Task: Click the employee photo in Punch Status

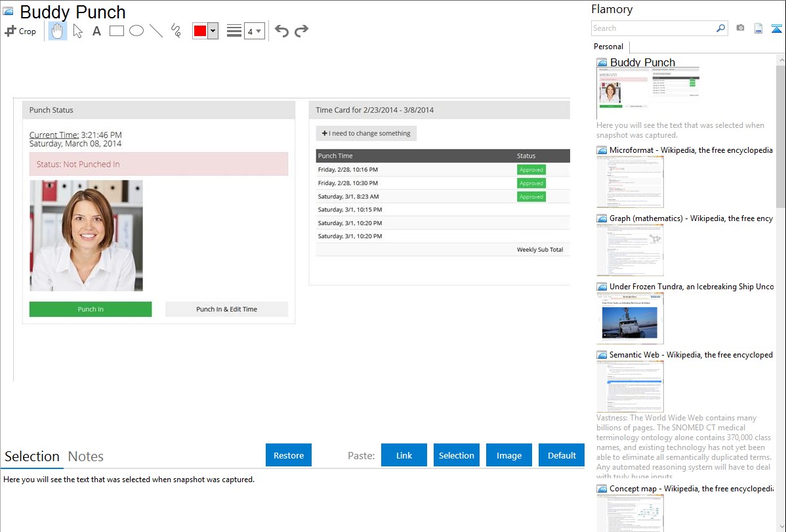Action: click(86, 235)
